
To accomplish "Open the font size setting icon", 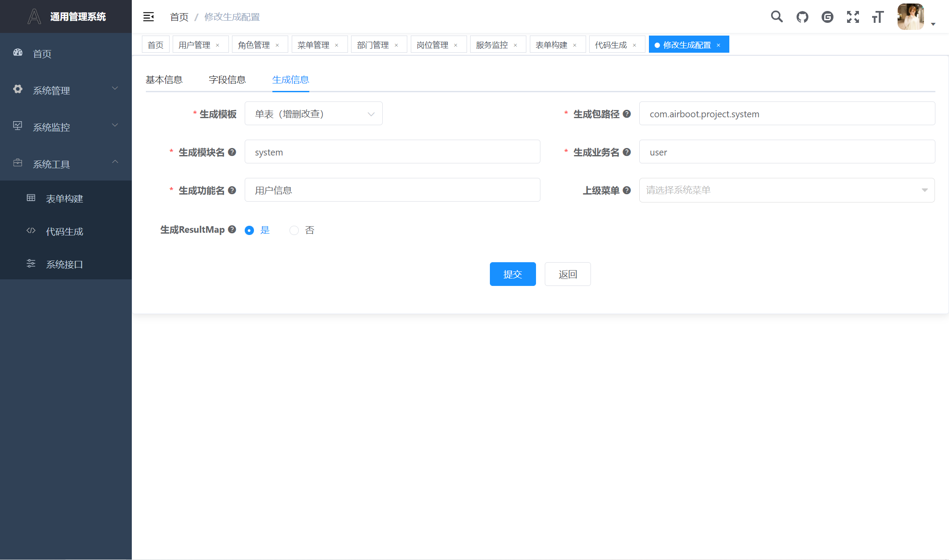I will [878, 17].
